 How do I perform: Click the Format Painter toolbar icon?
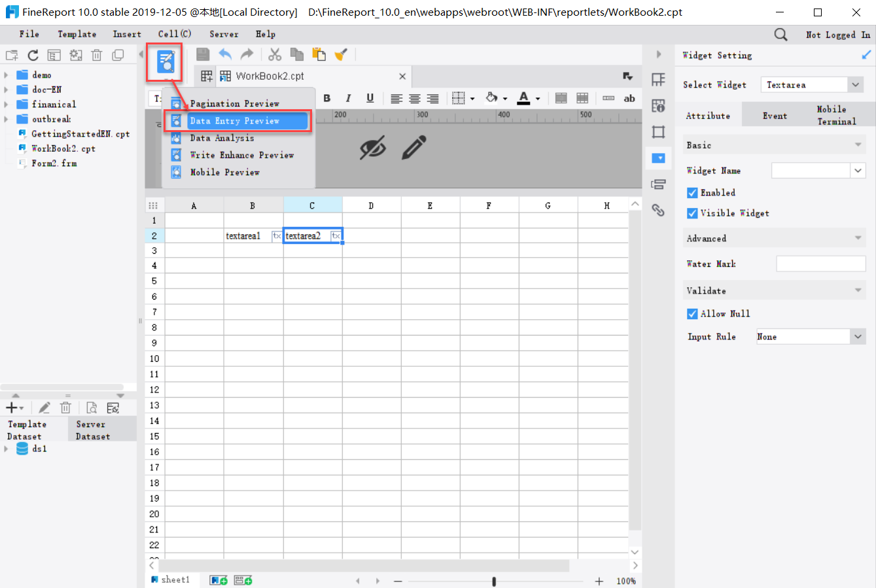tap(341, 54)
